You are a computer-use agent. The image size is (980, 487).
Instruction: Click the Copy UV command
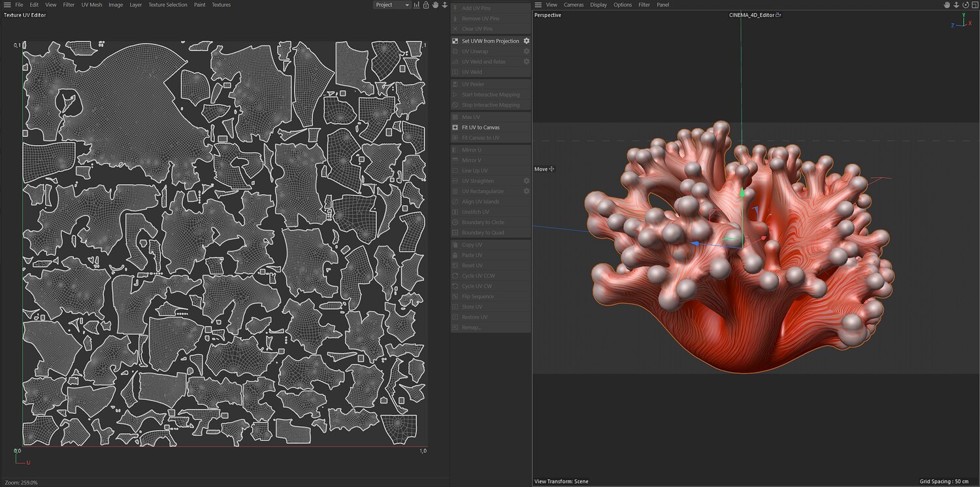tap(491, 245)
